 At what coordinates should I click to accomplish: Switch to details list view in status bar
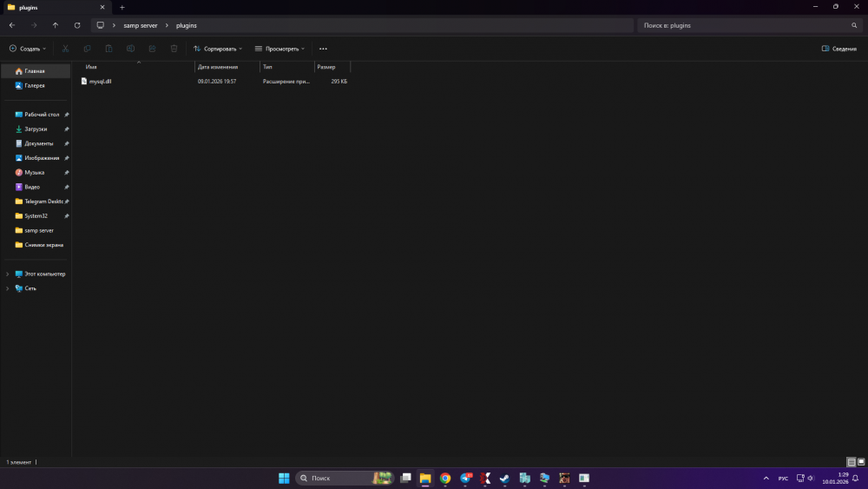tap(851, 461)
